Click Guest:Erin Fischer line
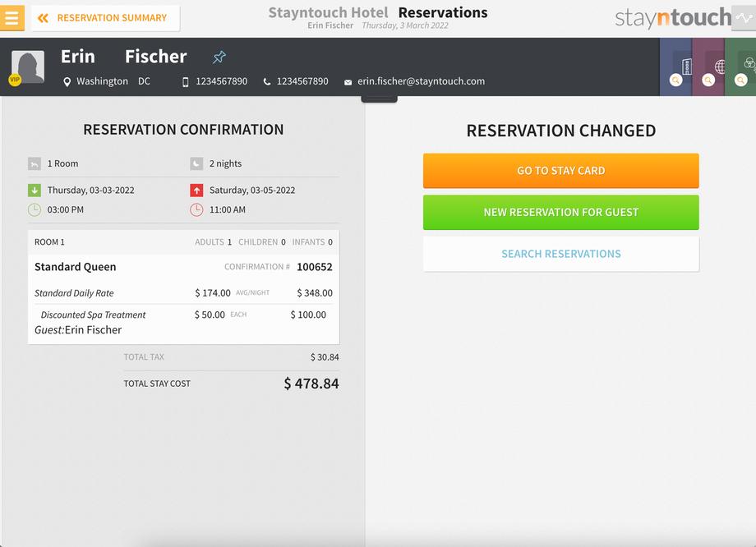This screenshot has width=756, height=547. 77,330
